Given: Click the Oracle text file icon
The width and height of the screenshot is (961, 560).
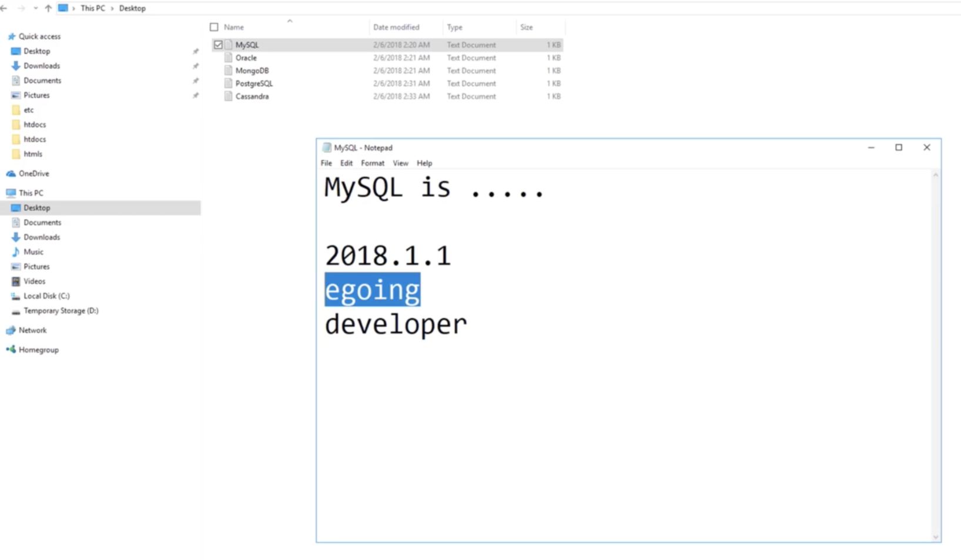Looking at the screenshot, I should (228, 58).
